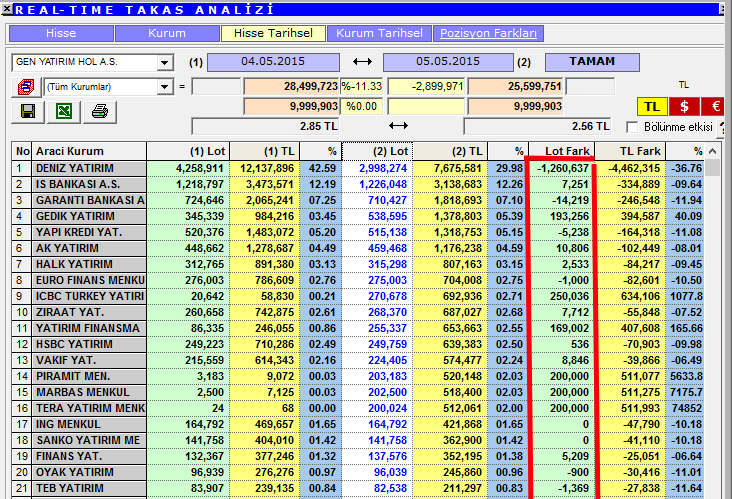Click the arrow between 2.85 TL and 2.56 TL
Image resolution: width=732 pixels, height=499 pixels.
[398, 126]
